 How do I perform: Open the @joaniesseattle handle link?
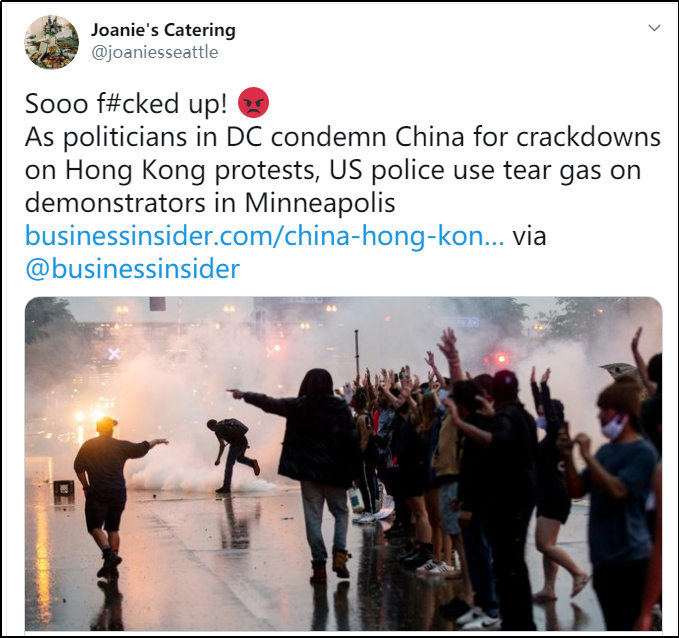tap(155, 52)
